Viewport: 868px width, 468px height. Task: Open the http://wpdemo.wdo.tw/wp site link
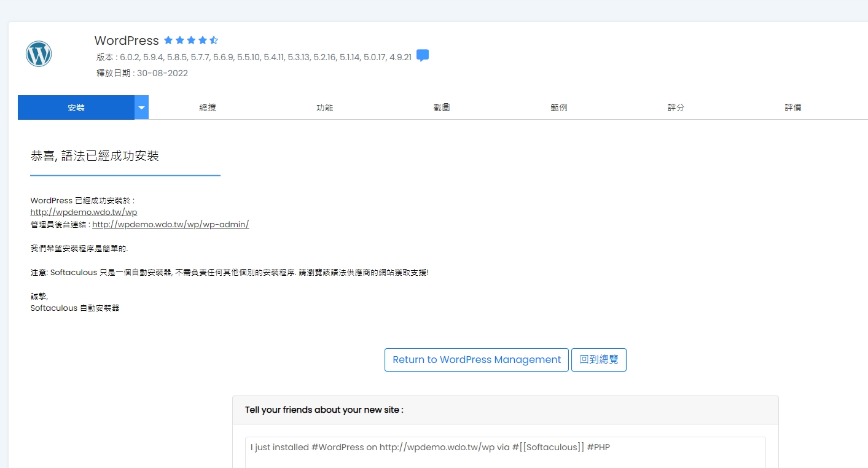tap(84, 213)
